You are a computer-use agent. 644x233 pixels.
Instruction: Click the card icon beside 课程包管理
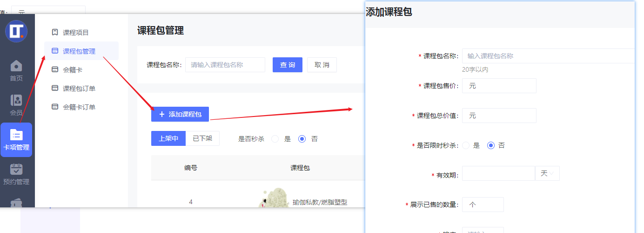(55, 51)
